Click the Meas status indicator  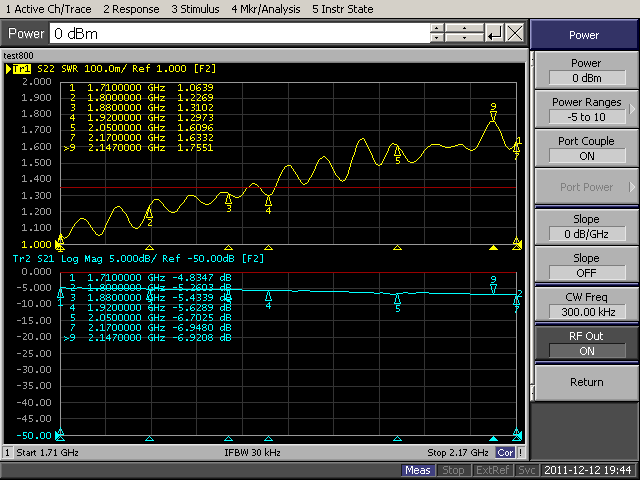pyautogui.click(x=417, y=470)
